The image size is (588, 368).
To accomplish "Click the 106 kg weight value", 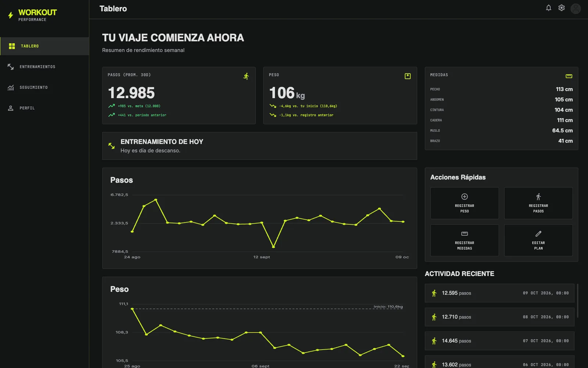I will (287, 93).
